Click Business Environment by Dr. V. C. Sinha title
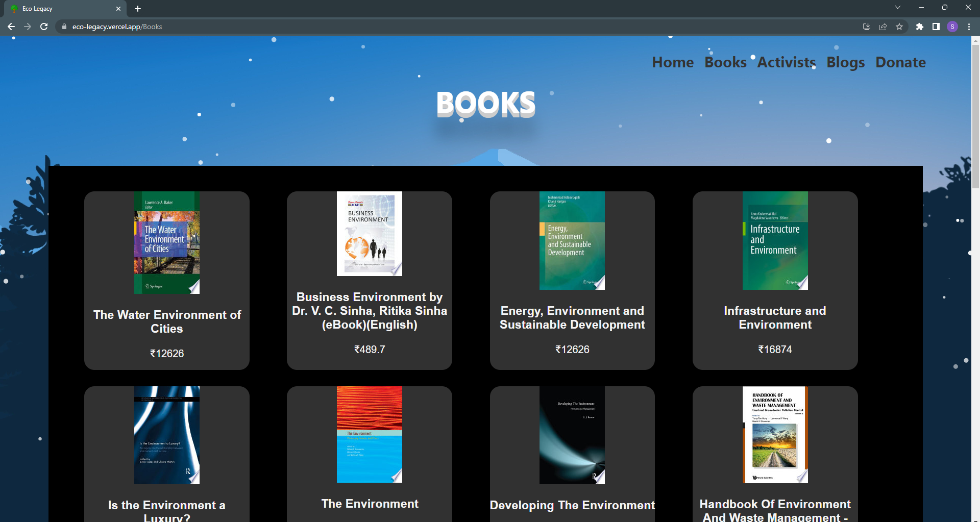 [370, 311]
